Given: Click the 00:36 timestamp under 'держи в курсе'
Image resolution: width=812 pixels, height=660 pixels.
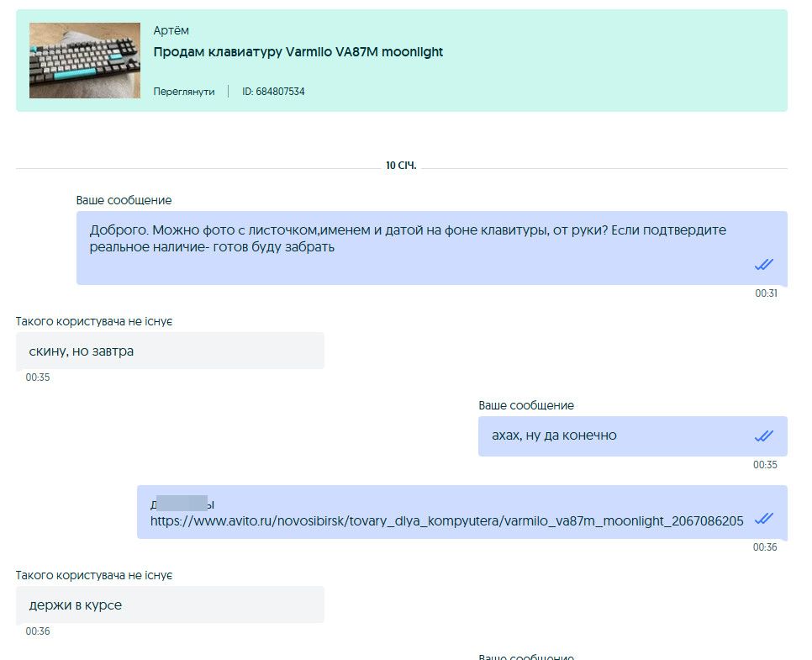Looking at the screenshot, I should pyautogui.click(x=38, y=631).
